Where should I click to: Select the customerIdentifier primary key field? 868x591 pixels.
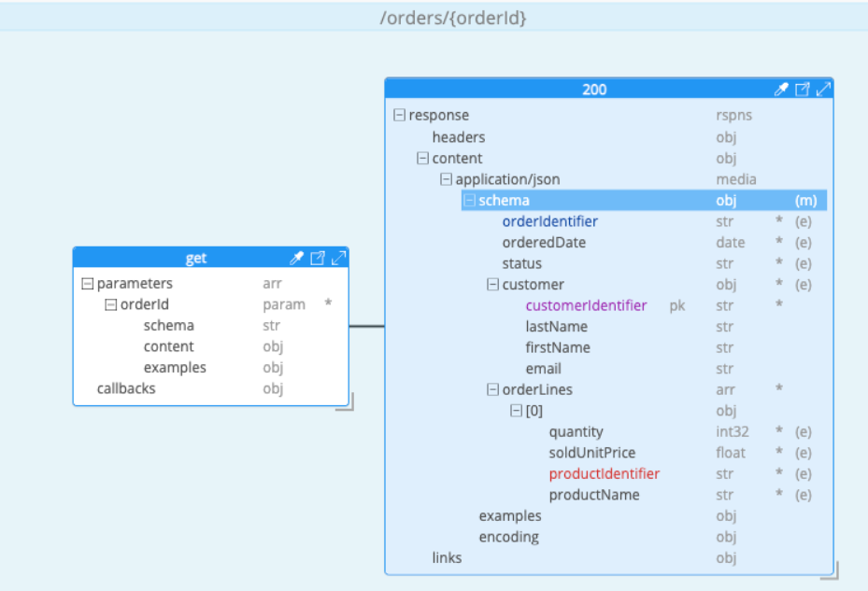click(587, 305)
